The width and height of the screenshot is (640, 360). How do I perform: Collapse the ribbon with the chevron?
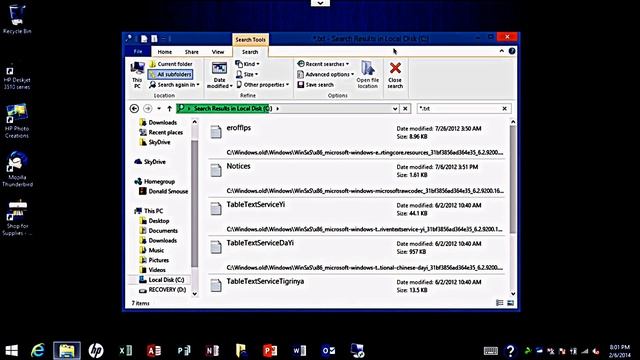(502, 51)
